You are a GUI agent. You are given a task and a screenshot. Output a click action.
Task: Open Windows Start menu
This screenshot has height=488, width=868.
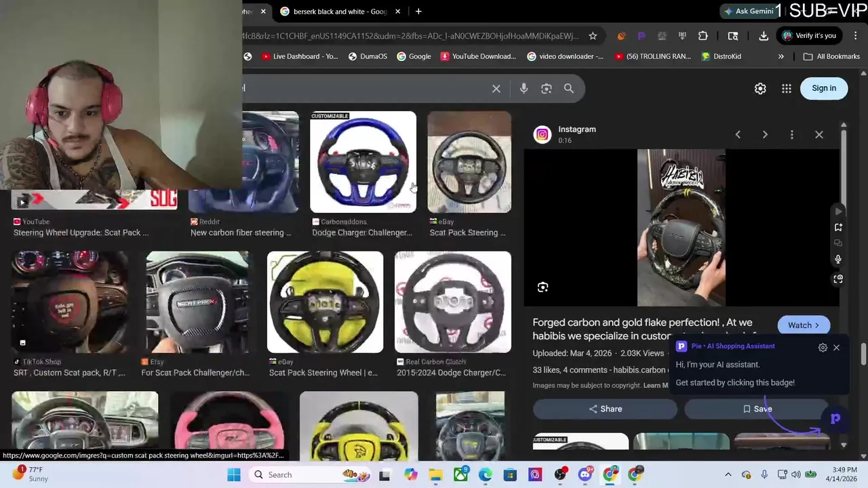[x=234, y=474]
